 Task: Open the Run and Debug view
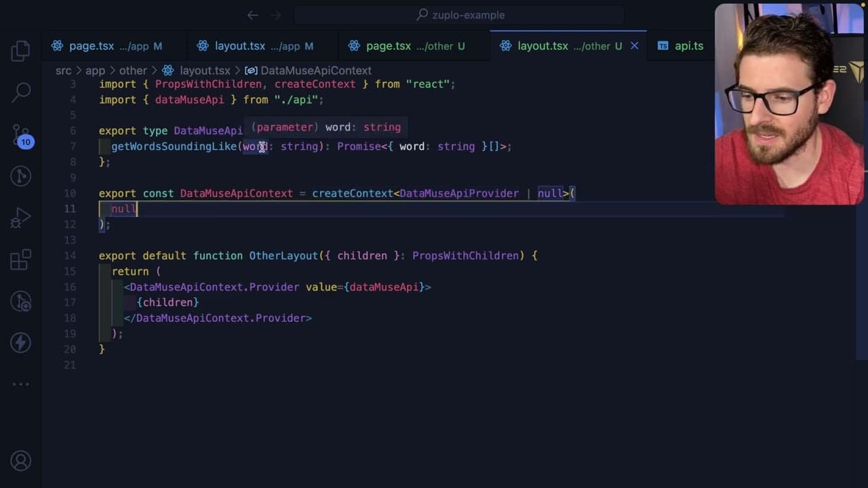[x=21, y=217]
